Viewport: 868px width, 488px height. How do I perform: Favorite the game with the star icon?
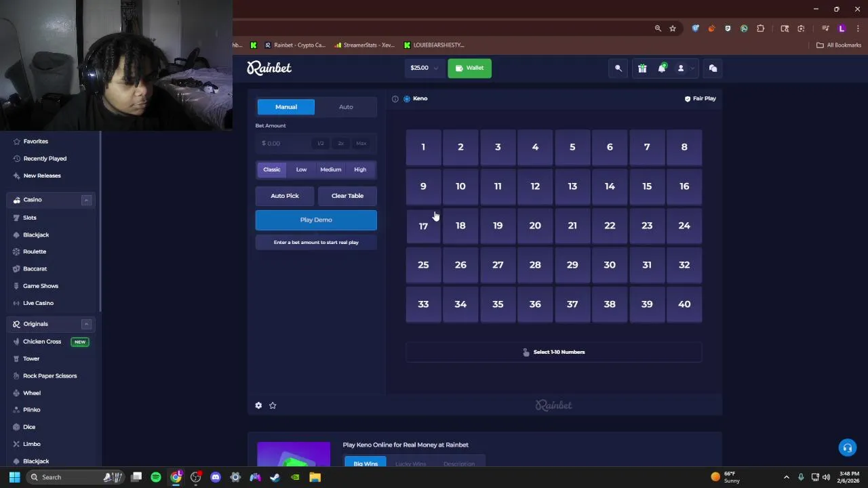pos(273,405)
